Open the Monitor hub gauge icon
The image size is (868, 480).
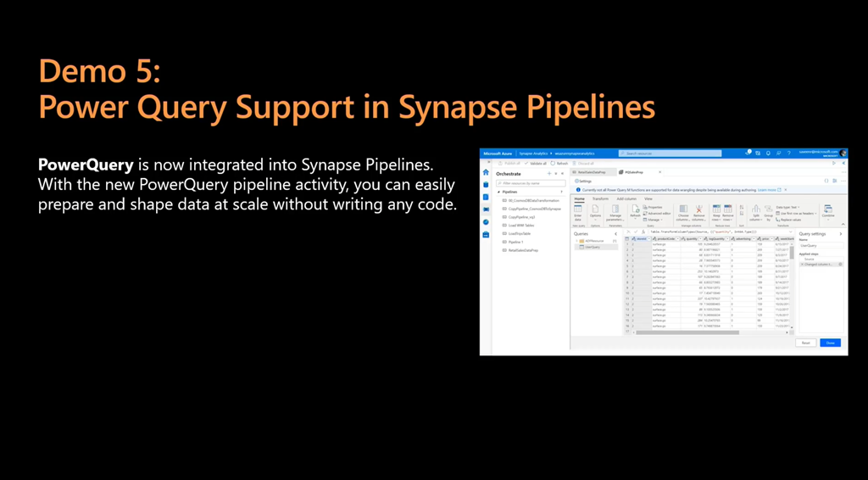[486, 222]
